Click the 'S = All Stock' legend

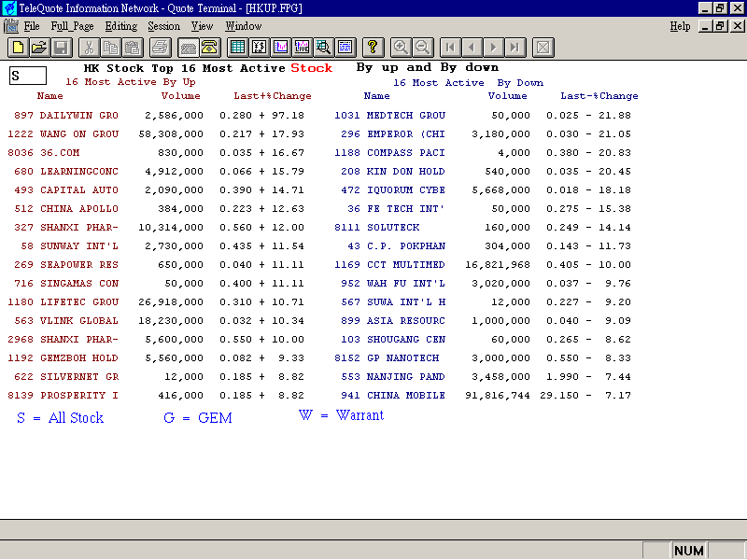coord(60,417)
